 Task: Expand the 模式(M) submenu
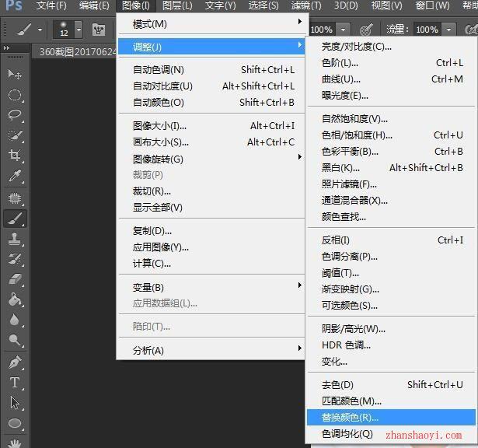211,24
